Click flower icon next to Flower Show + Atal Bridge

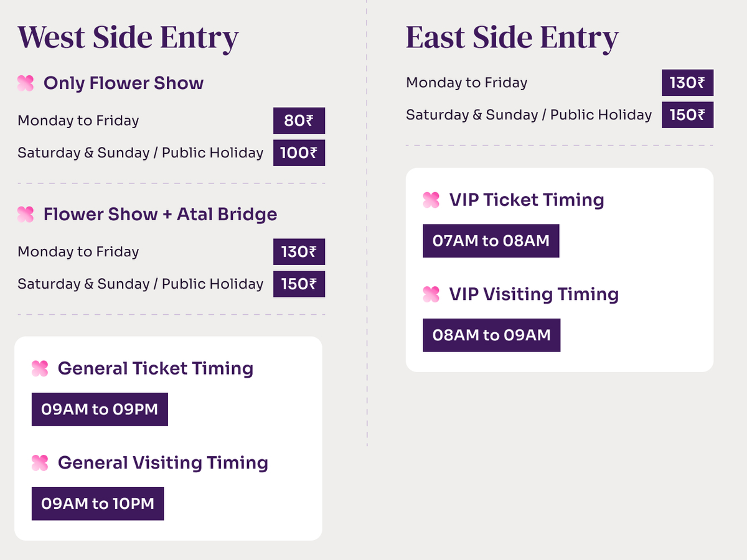(26, 215)
